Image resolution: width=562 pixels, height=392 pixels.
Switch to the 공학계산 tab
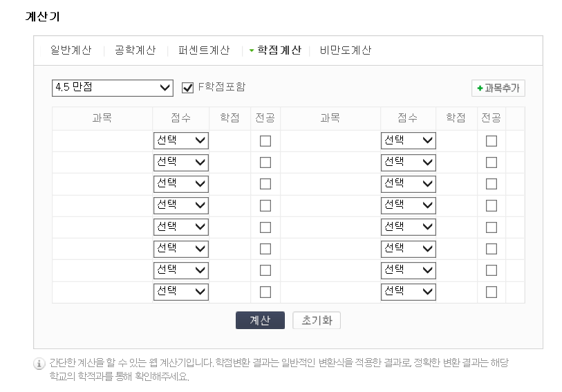[x=135, y=50]
